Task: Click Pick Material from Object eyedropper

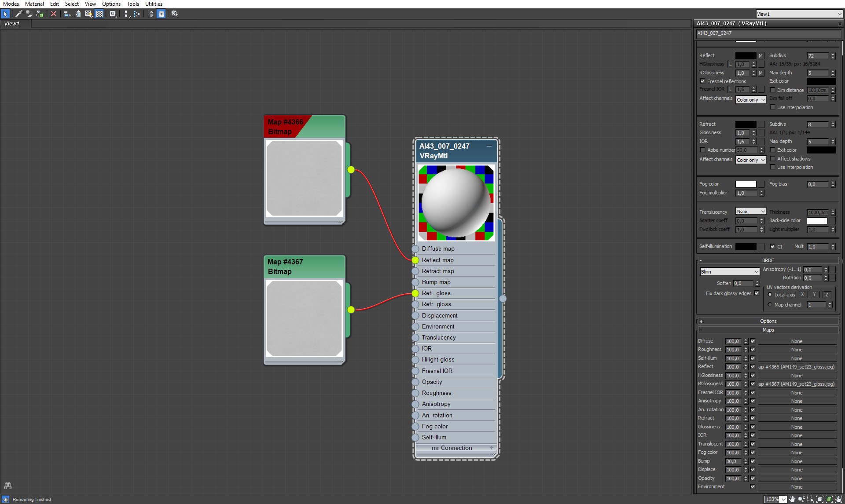Action: click(19, 14)
